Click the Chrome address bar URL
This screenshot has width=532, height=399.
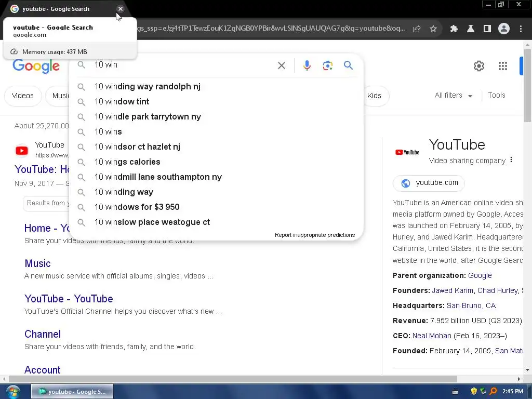tap(271, 29)
